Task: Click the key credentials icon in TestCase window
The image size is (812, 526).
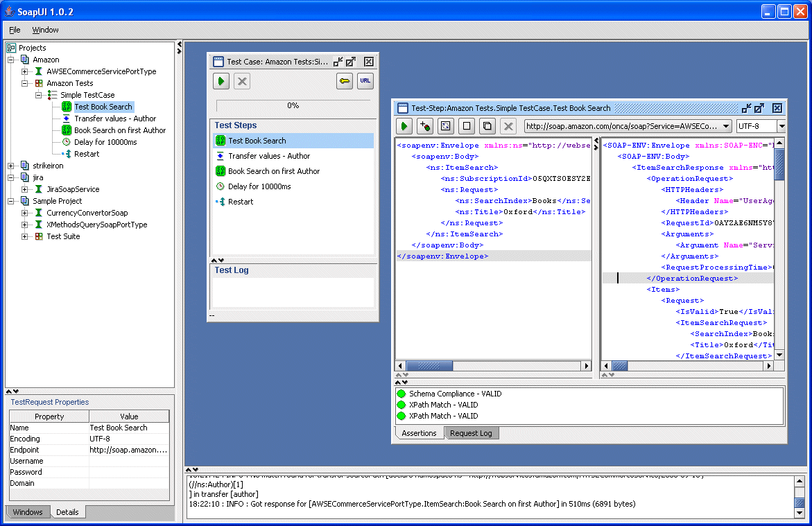Action: (345, 81)
